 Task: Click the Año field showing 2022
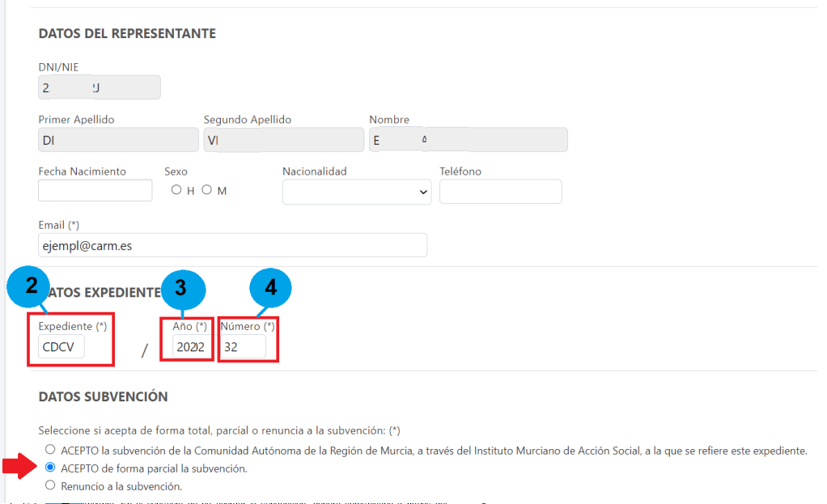(x=190, y=347)
